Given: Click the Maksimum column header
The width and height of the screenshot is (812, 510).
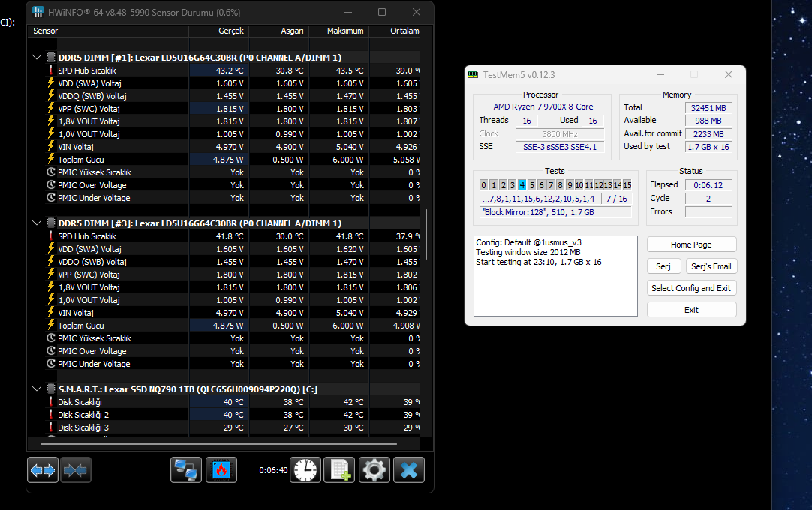Looking at the screenshot, I should [x=339, y=31].
